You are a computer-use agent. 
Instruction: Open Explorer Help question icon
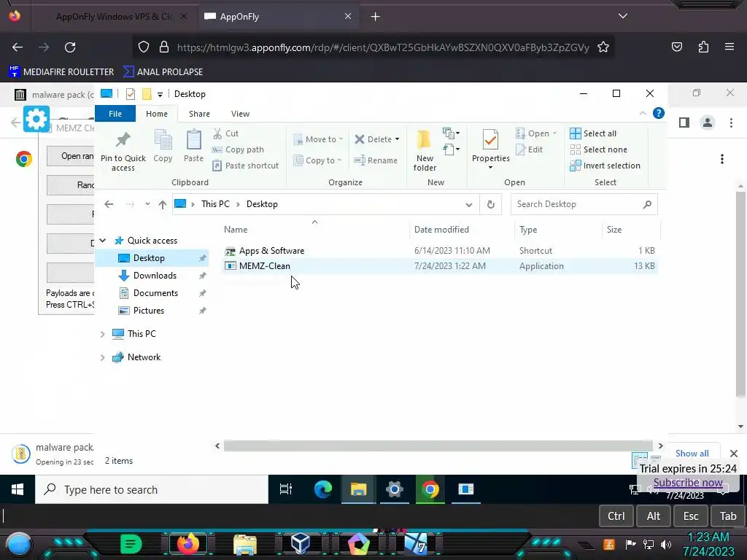coord(659,113)
